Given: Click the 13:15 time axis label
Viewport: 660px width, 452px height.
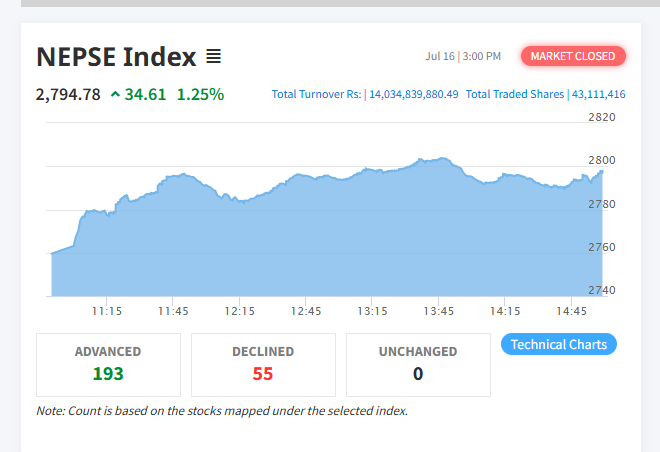Looking at the screenshot, I should coord(373,311).
